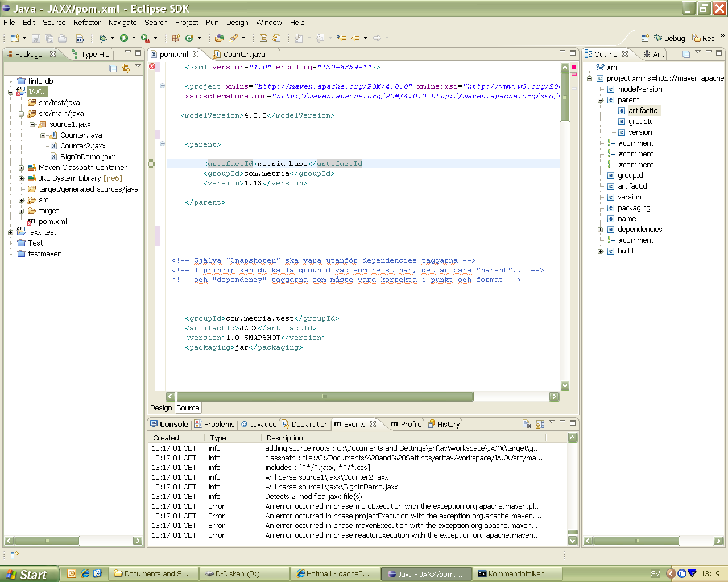
Task: Open the Debug button dropdown arrow
Action: (112, 38)
